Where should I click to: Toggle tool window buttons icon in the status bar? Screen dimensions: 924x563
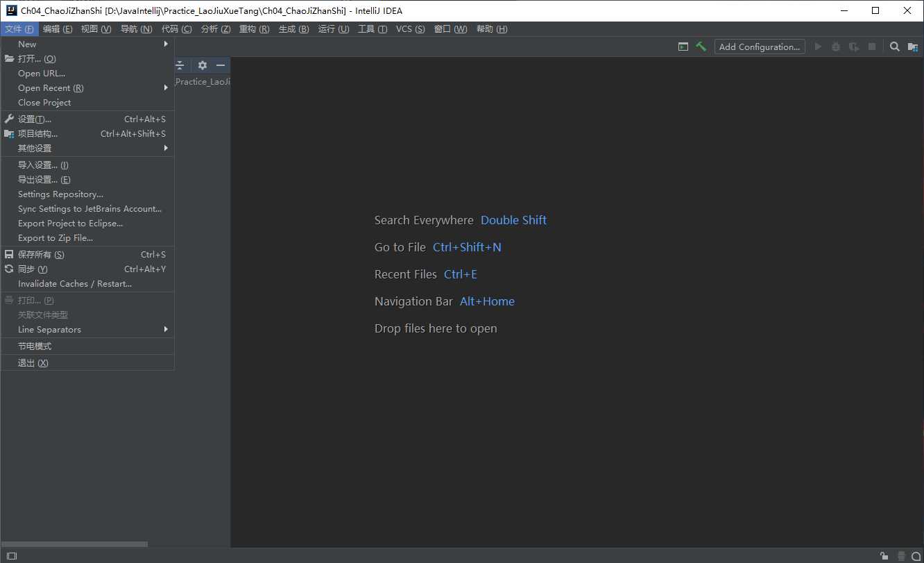click(12, 556)
